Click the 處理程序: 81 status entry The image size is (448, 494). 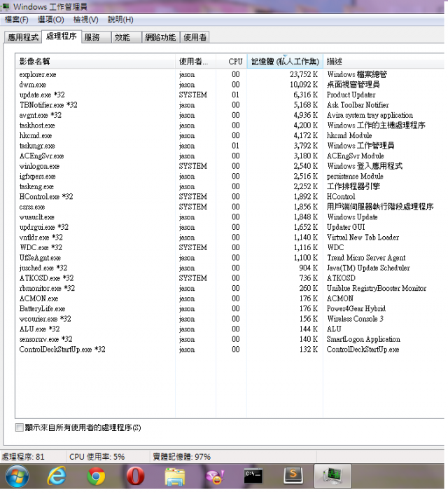(x=23, y=457)
